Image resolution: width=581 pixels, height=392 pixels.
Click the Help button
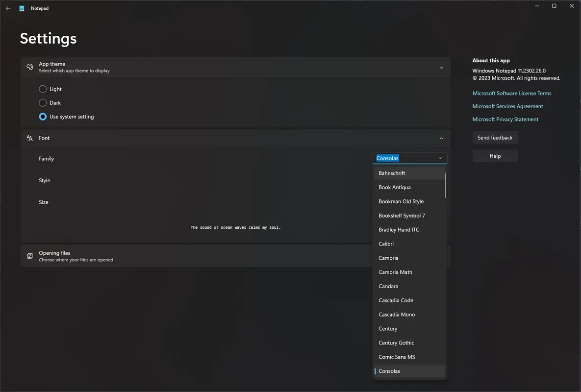[495, 155]
